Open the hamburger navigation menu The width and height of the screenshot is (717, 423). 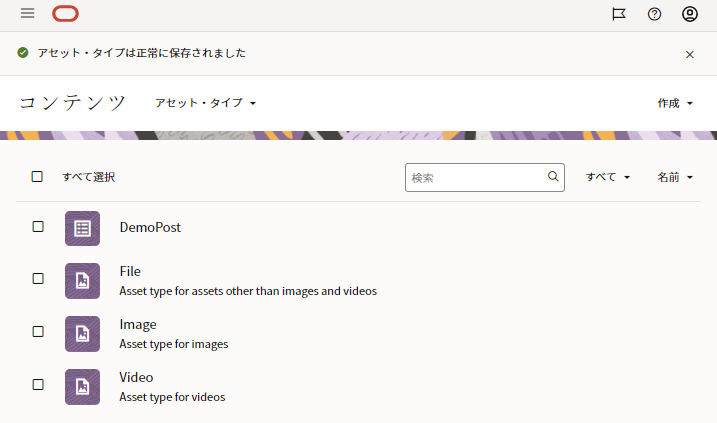click(x=27, y=13)
